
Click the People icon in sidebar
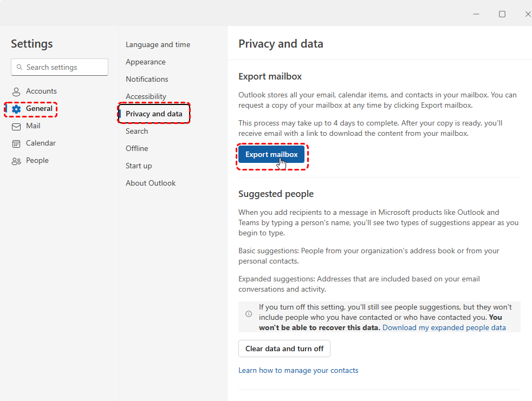click(x=16, y=161)
